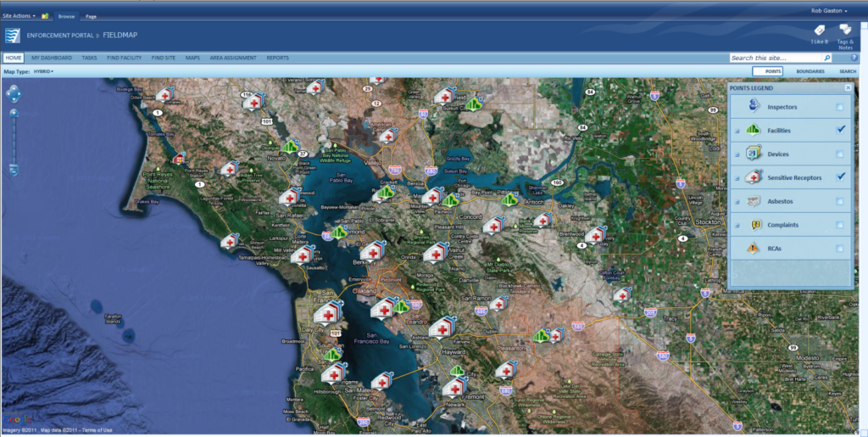Click the red-cross receptor marker at Vallejo

tap(388, 136)
